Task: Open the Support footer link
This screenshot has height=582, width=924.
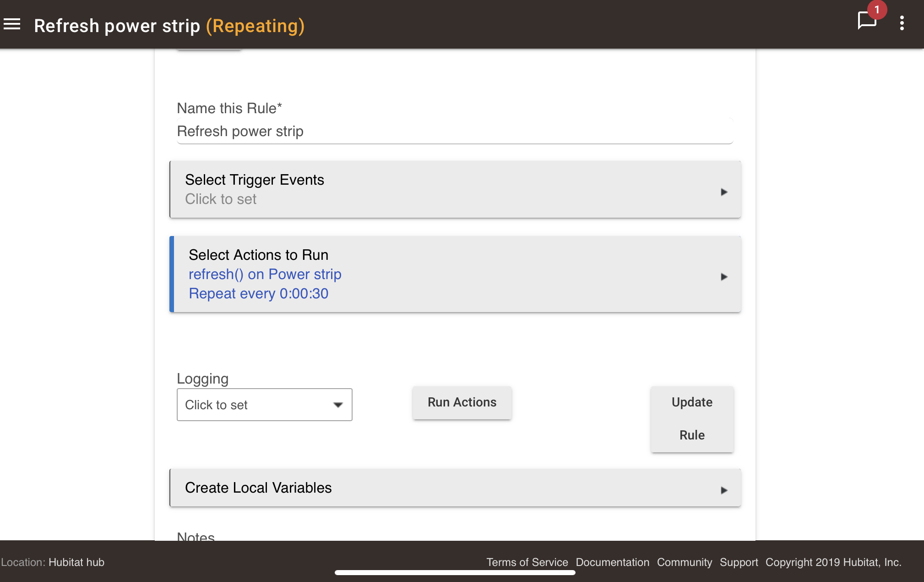Action: [x=739, y=562]
